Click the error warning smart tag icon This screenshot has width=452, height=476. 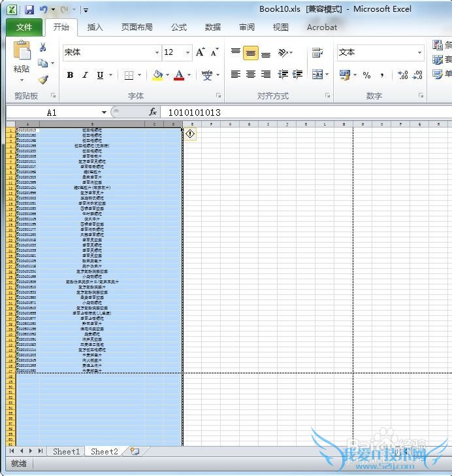pyautogui.click(x=190, y=134)
